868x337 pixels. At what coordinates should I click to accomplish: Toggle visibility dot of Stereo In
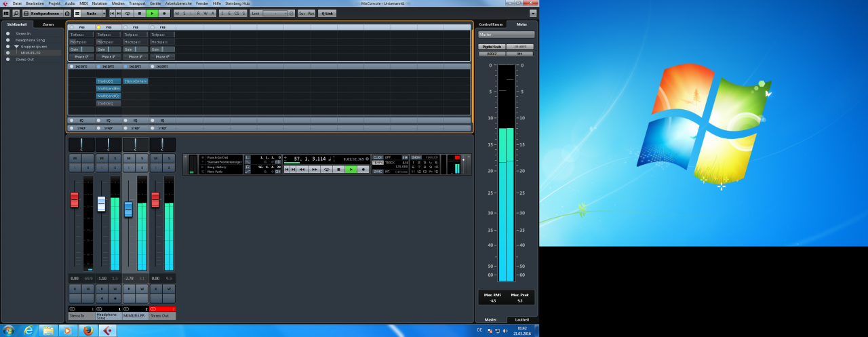[7, 33]
